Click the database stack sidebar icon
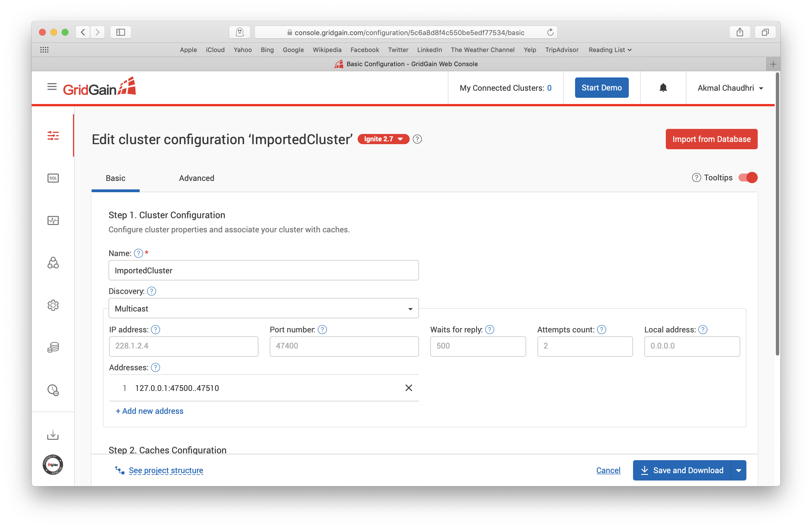The height and width of the screenshot is (528, 812). coord(53,347)
